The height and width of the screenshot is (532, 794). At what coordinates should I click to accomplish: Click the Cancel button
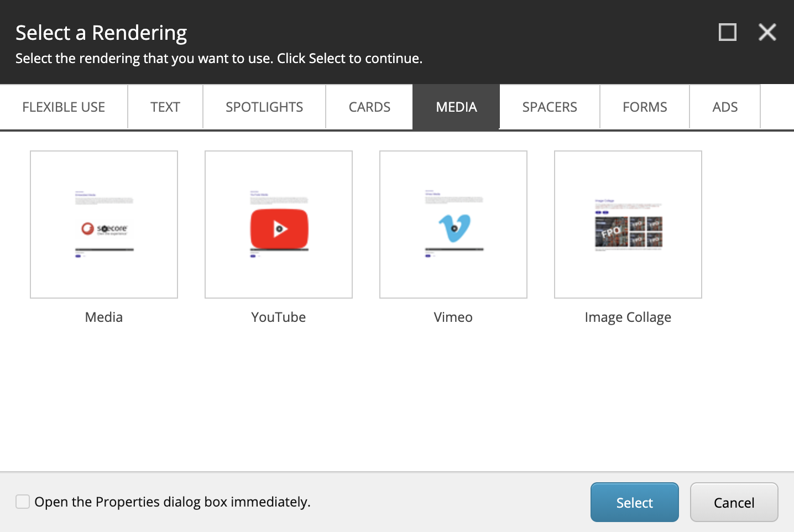click(x=734, y=502)
